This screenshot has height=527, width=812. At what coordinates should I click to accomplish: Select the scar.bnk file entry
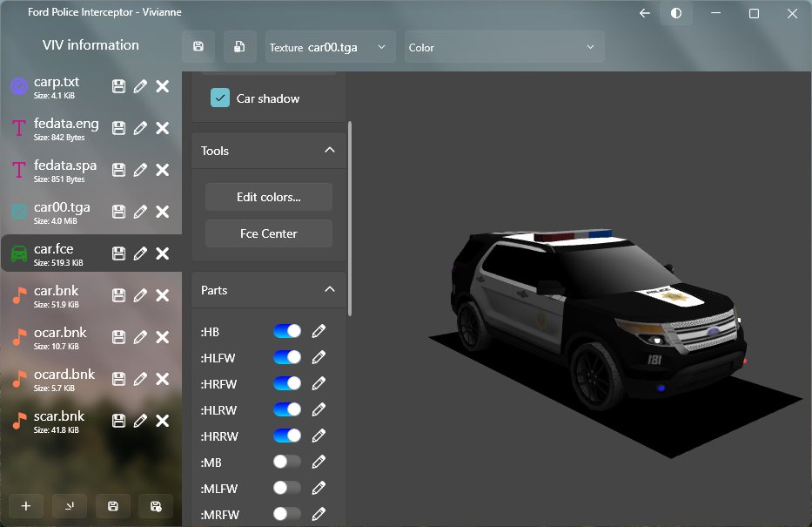tap(91, 421)
